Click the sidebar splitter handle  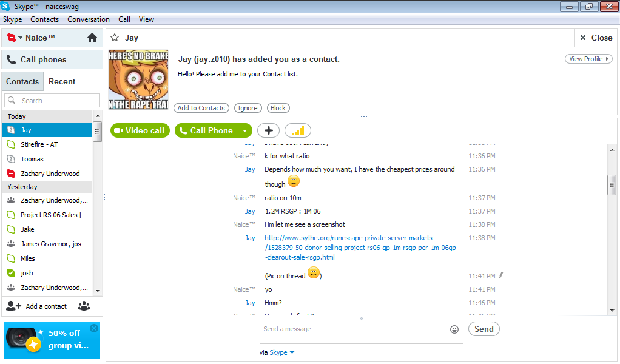pyautogui.click(x=104, y=197)
